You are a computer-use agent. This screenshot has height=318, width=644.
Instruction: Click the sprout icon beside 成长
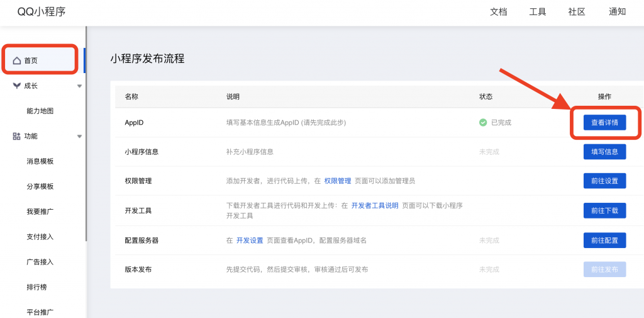coord(17,86)
